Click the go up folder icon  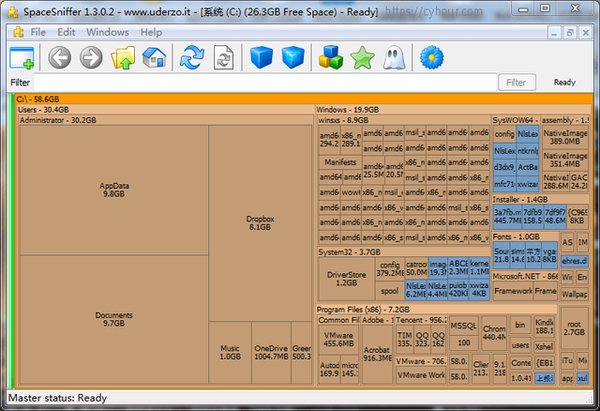pyautogui.click(x=123, y=58)
